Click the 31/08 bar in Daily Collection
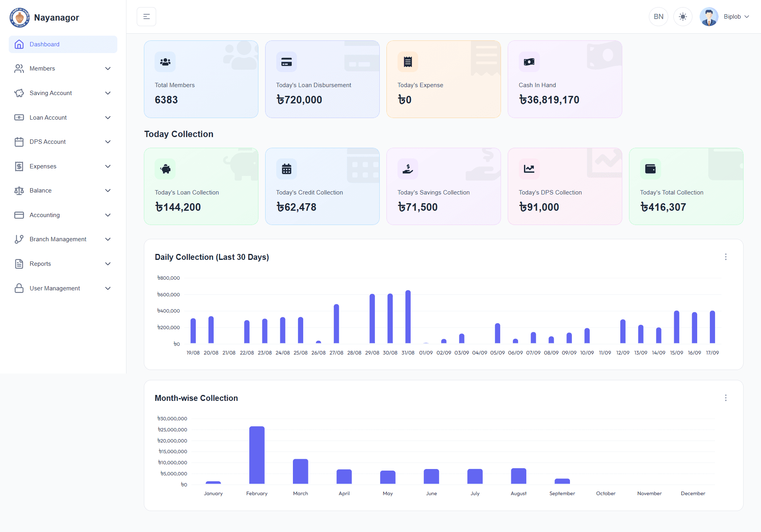This screenshot has width=761, height=532. tap(408, 317)
